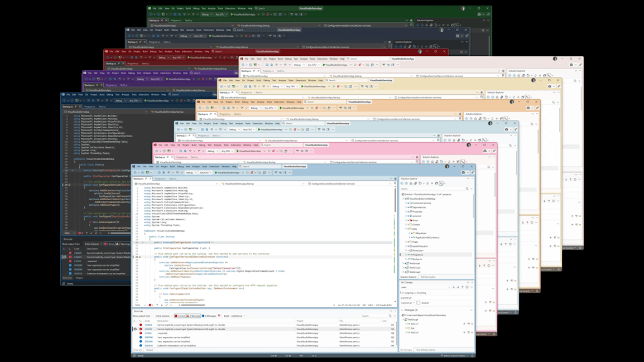Open the Git menu

coord(158,166)
